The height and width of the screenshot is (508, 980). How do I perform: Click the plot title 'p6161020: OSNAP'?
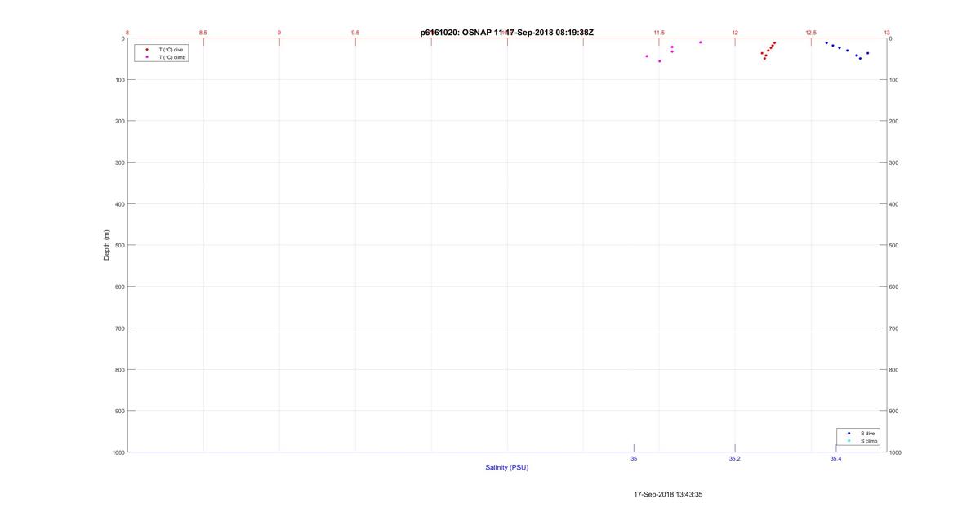456,33
